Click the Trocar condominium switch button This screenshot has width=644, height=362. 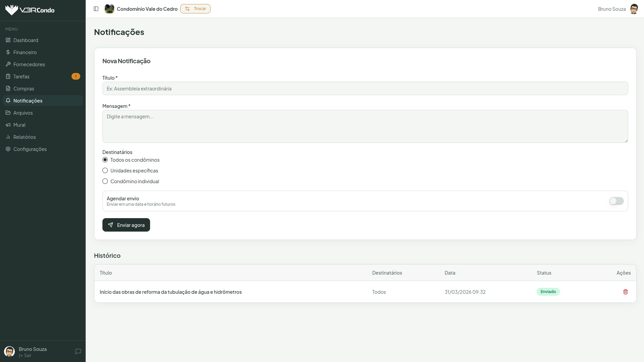click(x=195, y=9)
